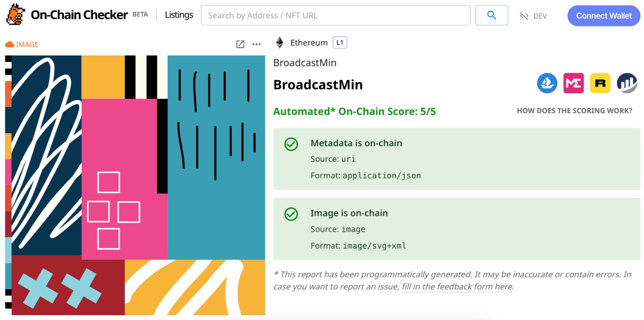Screen dimensions: 644x320
Task: Click the orange IMAGE cloud label
Action: (x=22, y=44)
